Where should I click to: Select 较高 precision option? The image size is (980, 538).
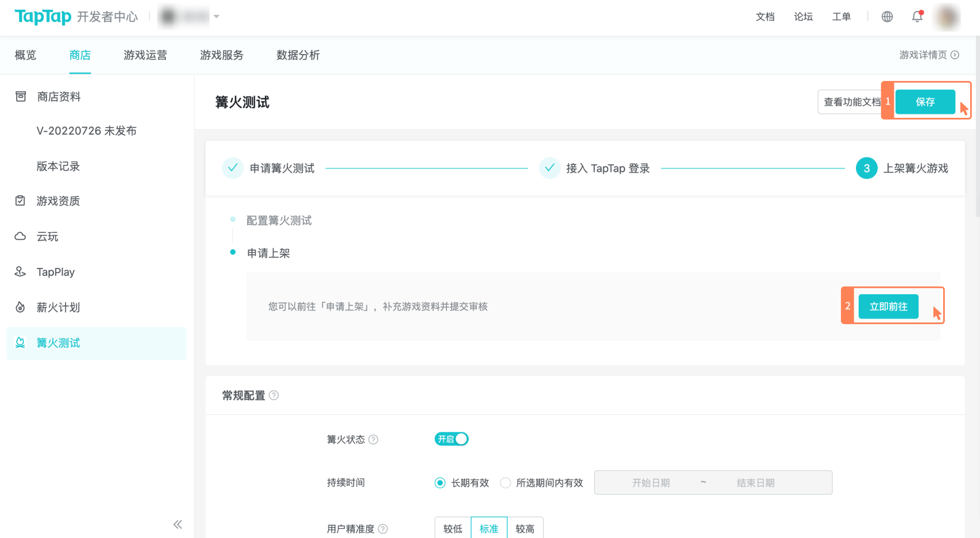pos(525,528)
